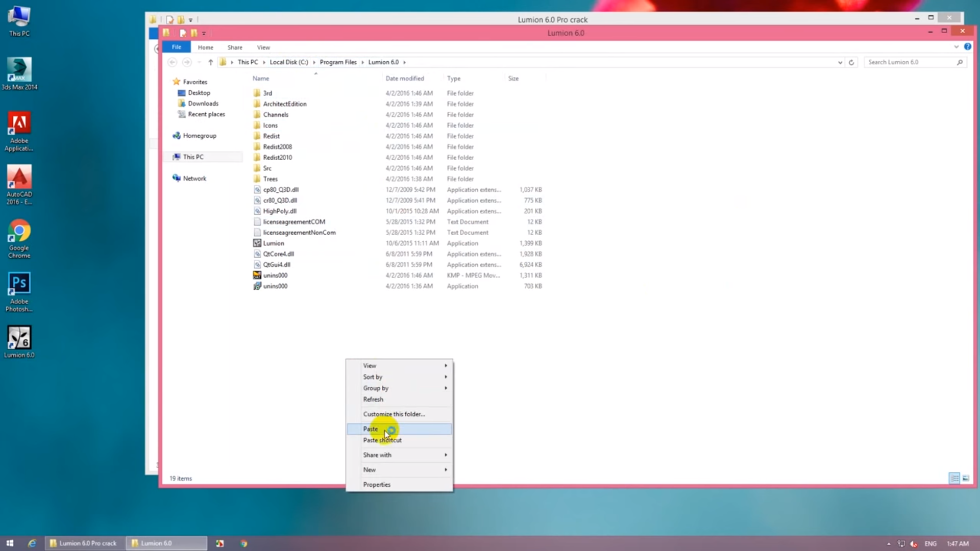Click the refresh button beside the address bar
Screen dimensions: 980x551
[x=851, y=62]
